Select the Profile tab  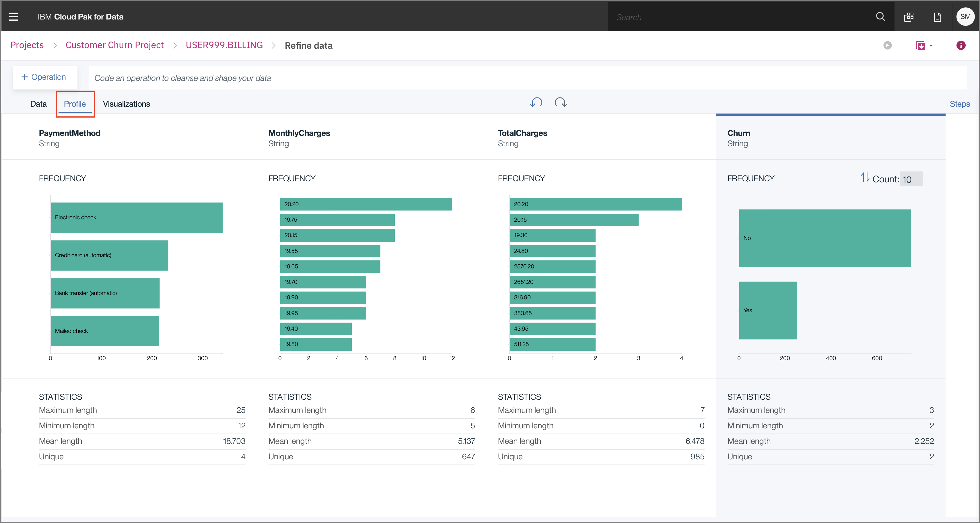75,104
